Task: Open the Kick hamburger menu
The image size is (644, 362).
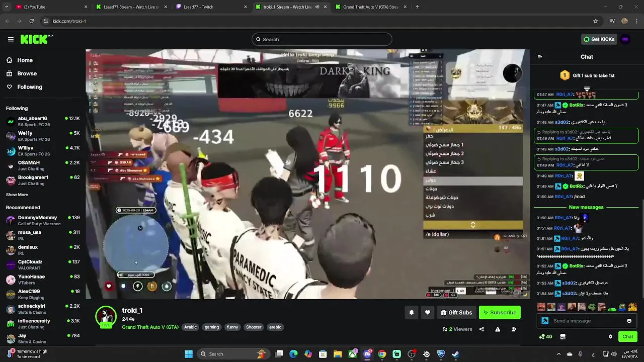Action: click(11, 39)
